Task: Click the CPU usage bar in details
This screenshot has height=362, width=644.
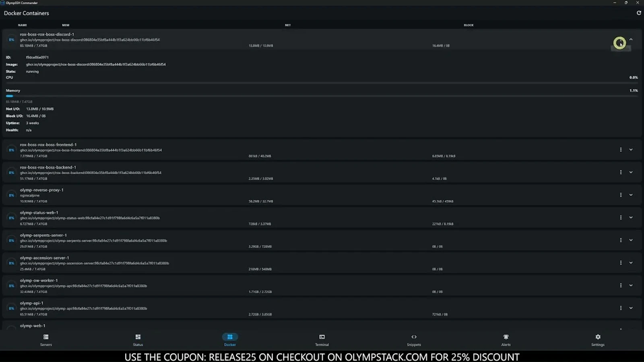Action: tap(322, 83)
